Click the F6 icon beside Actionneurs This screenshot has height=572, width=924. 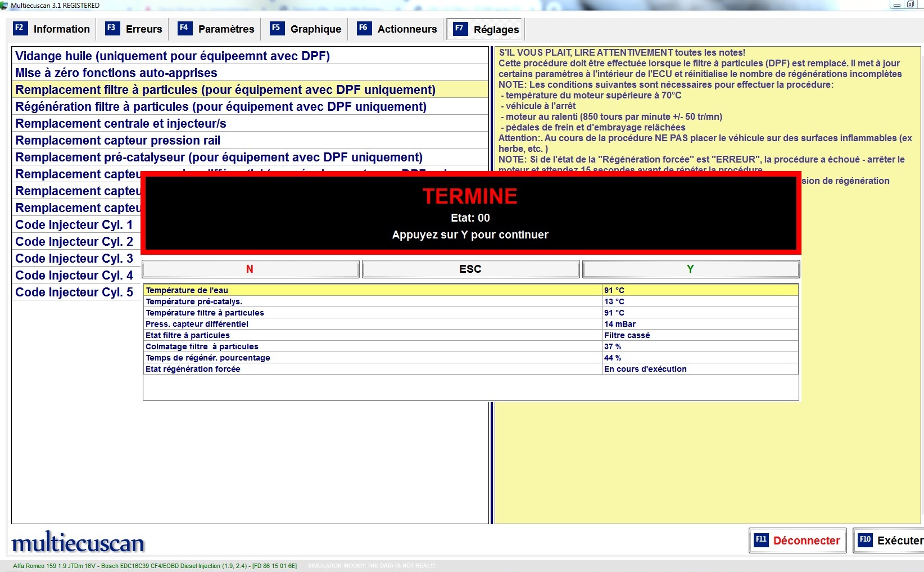coord(364,28)
